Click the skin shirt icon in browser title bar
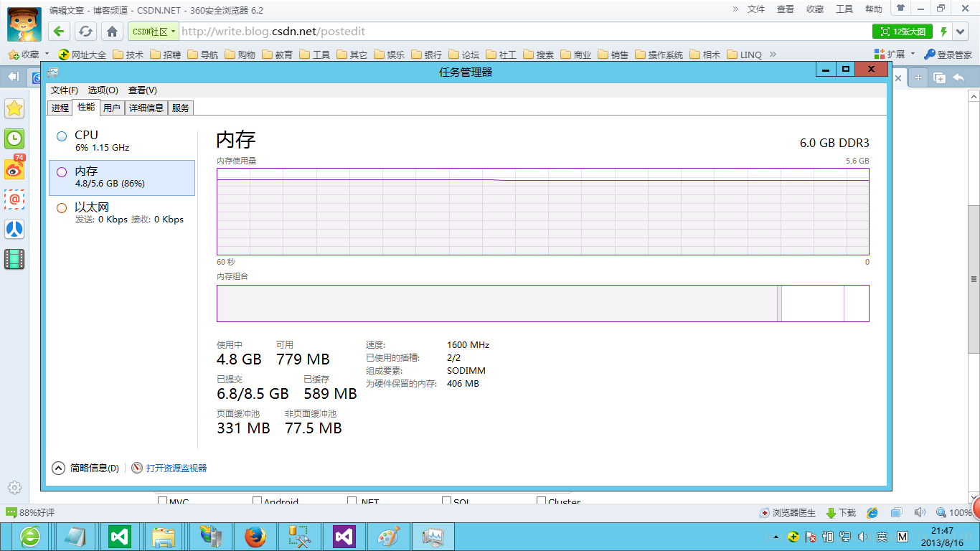This screenshot has width=980, height=551. (x=900, y=9)
